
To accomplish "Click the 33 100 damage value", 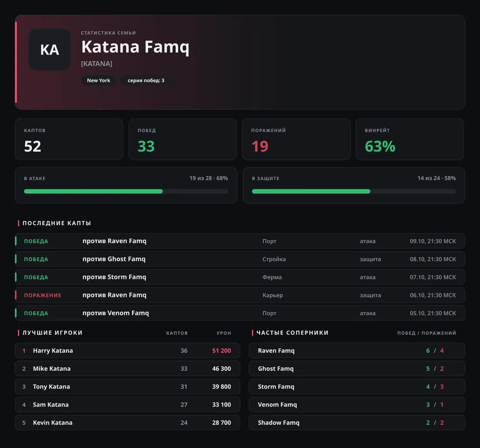I will click(221, 404).
